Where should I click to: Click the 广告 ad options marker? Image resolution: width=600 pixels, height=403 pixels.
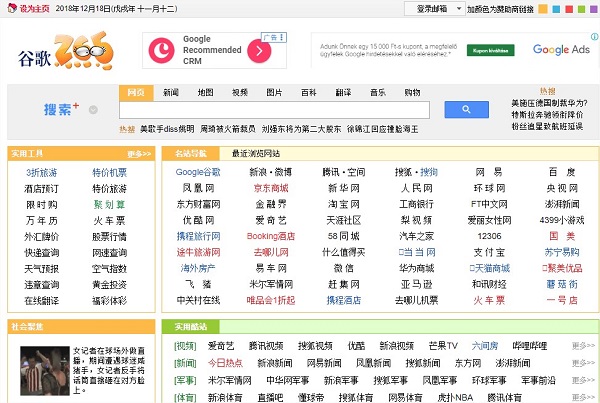pos(274,37)
